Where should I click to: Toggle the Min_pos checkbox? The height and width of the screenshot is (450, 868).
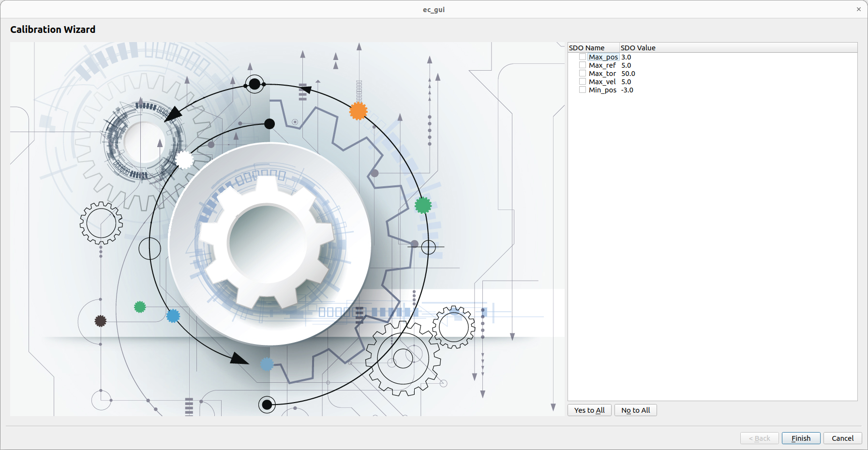coord(583,90)
